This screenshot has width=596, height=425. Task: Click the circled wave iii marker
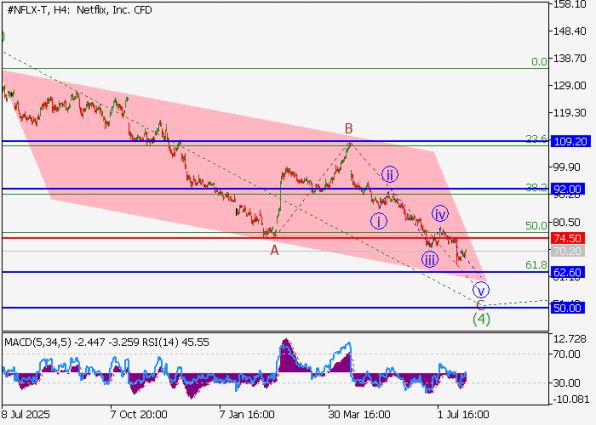[x=430, y=260]
